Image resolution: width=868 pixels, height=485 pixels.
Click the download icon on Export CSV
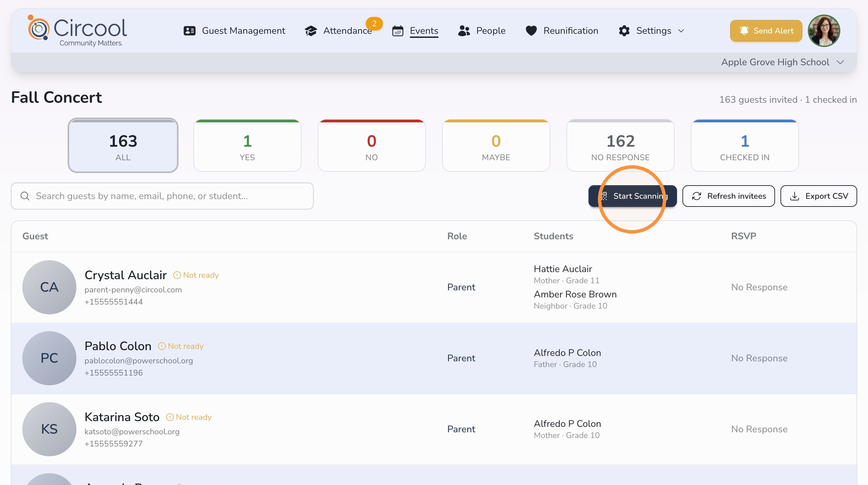point(795,196)
